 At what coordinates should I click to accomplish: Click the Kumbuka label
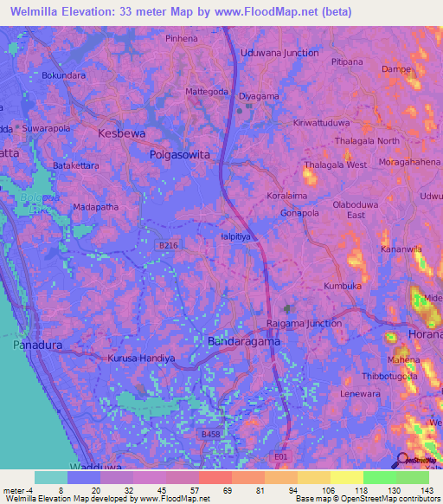coord(343,286)
